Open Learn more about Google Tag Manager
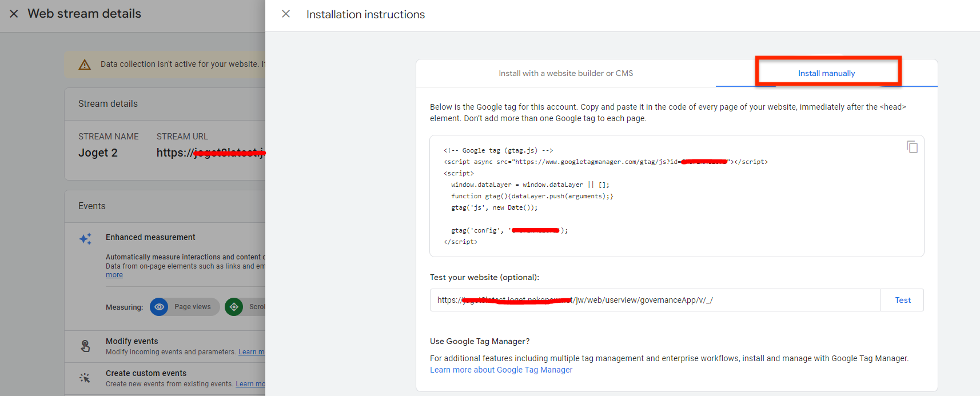Screen dimensions: 980x396 pos(501,370)
